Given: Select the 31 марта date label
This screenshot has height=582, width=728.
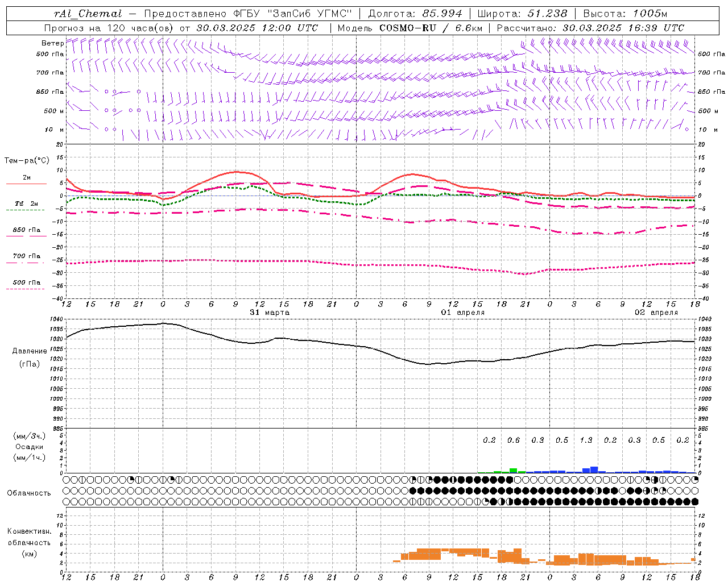Looking at the screenshot, I should click(x=270, y=313).
